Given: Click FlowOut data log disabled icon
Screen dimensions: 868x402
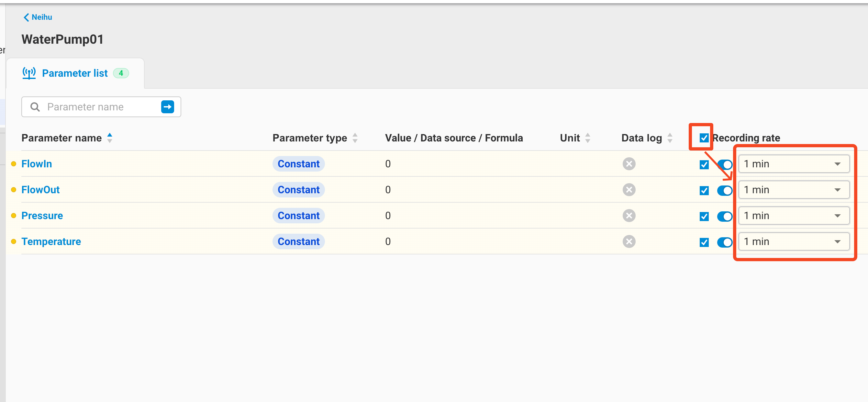Looking at the screenshot, I should (x=629, y=190).
